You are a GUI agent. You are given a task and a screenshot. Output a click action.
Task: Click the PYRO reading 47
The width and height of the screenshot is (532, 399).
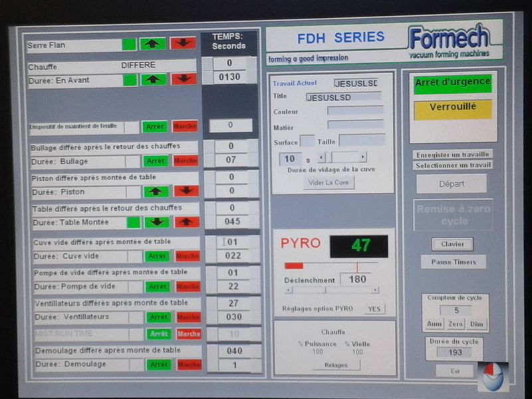(359, 246)
